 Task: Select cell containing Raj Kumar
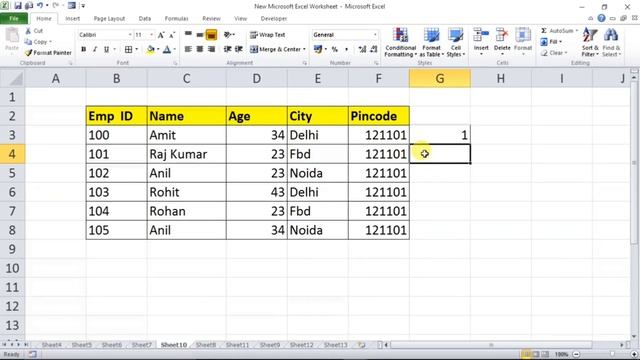[187, 154]
